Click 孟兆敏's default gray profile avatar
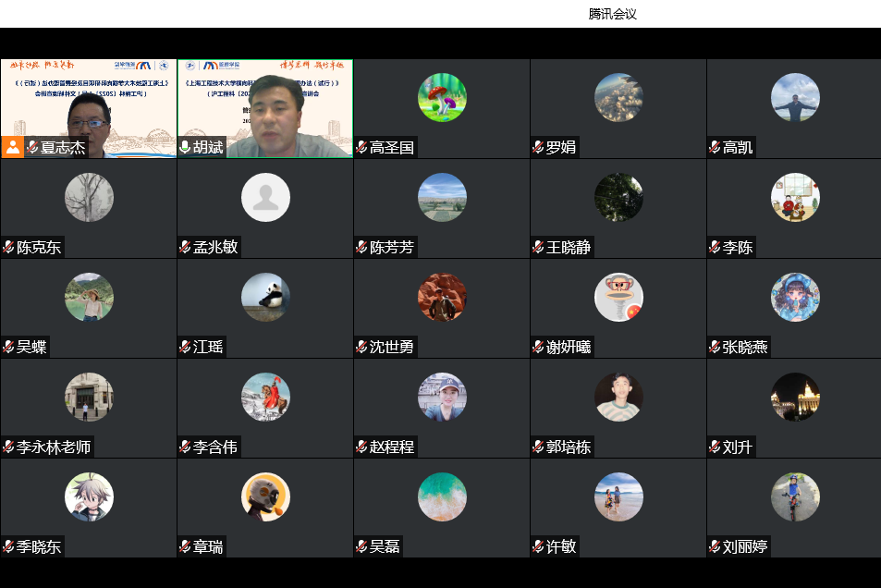This screenshot has height=588, width=881. click(265, 198)
